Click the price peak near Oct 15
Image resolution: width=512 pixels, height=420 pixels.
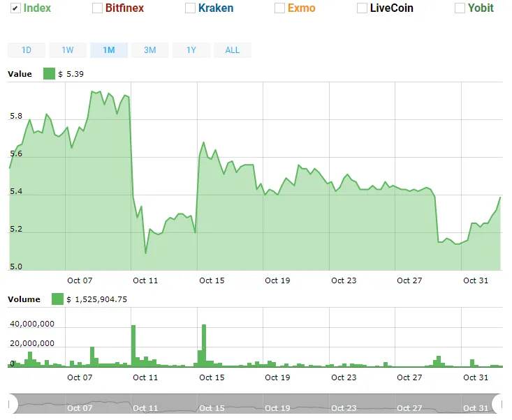click(x=204, y=142)
